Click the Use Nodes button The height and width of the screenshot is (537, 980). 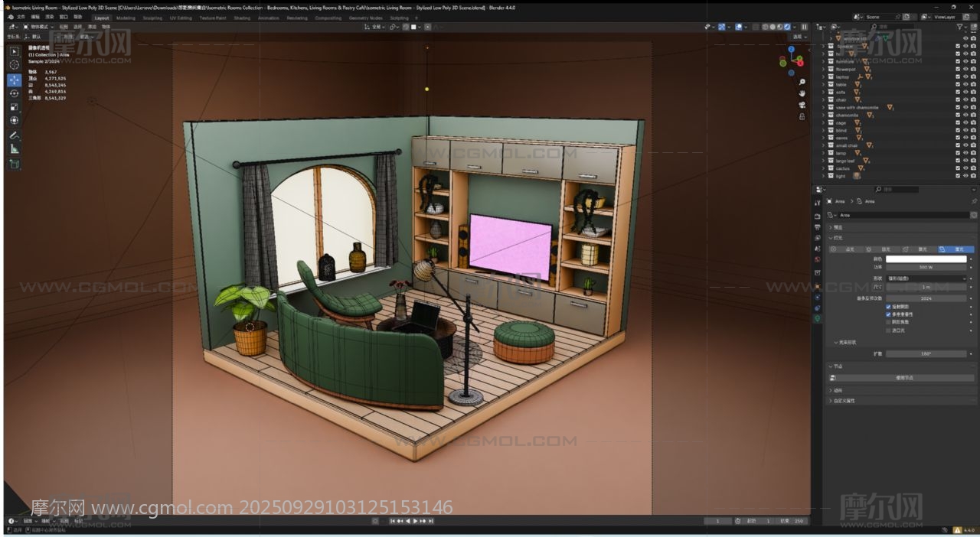point(904,378)
